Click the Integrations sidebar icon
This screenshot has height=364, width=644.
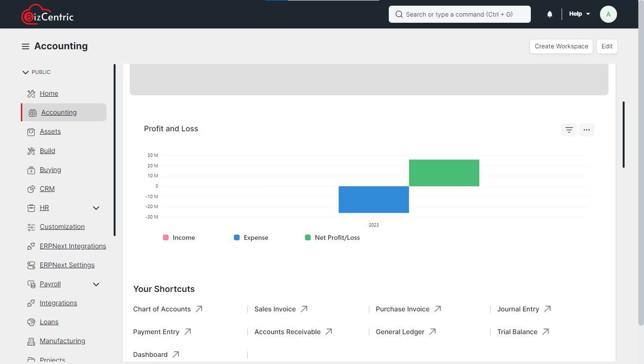pos(31,303)
